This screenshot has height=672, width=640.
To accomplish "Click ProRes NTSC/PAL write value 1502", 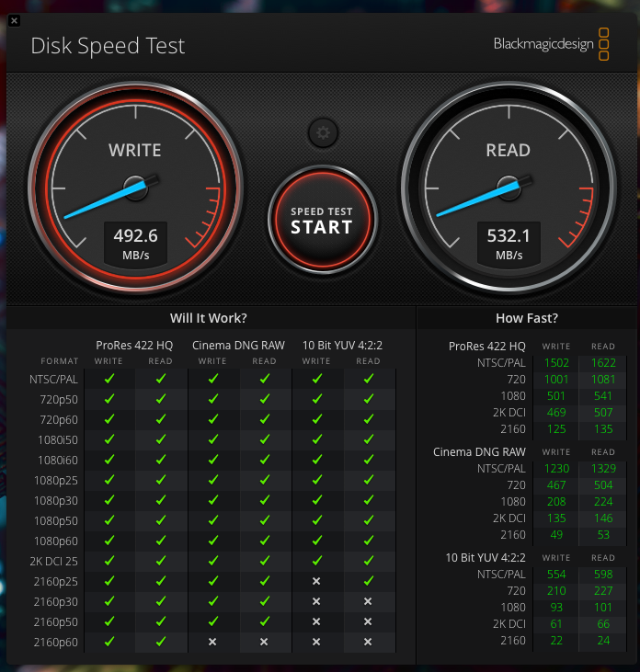I will pos(556,363).
